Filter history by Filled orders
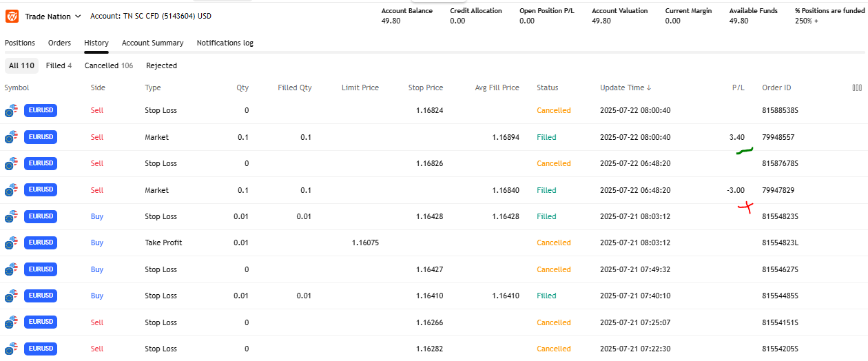The width and height of the screenshot is (868, 361). pyautogui.click(x=59, y=65)
